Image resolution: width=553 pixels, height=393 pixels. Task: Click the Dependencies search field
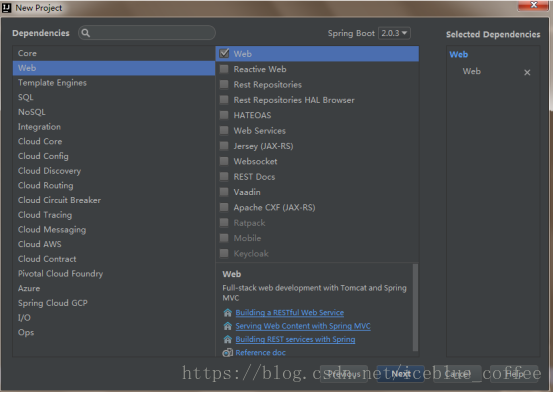(x=147, y=33)
